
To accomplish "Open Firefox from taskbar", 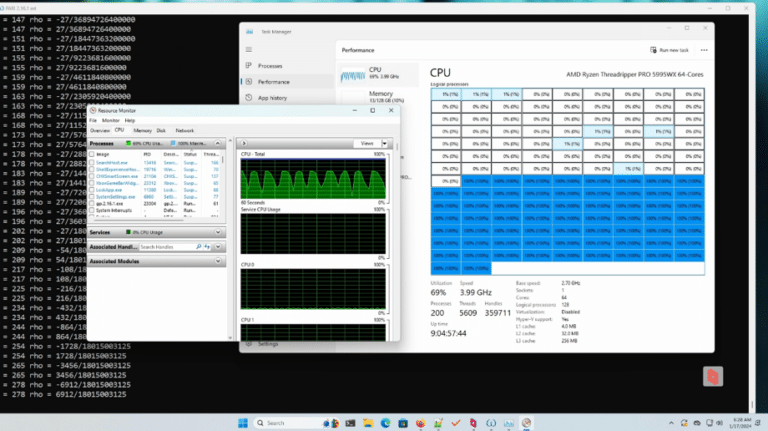I will coord(421,423).
